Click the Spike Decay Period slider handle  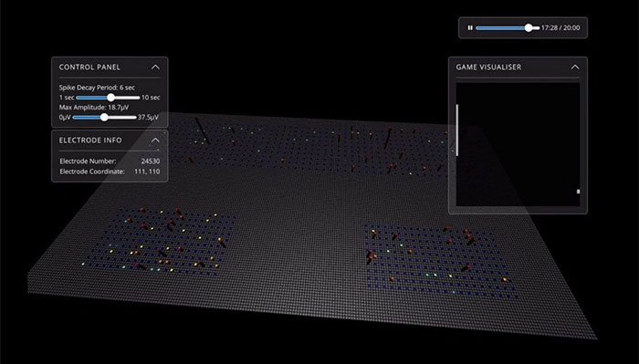(x=110, y=98)
